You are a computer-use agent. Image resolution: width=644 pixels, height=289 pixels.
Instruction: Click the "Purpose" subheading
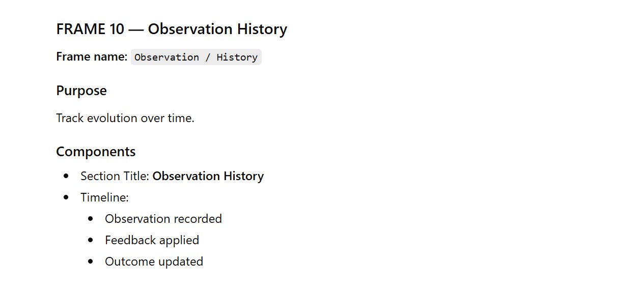point(81,91)
